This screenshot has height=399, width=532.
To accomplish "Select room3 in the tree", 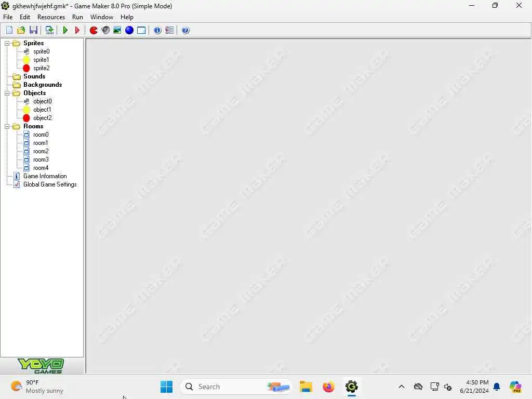I will pos(41,159).
